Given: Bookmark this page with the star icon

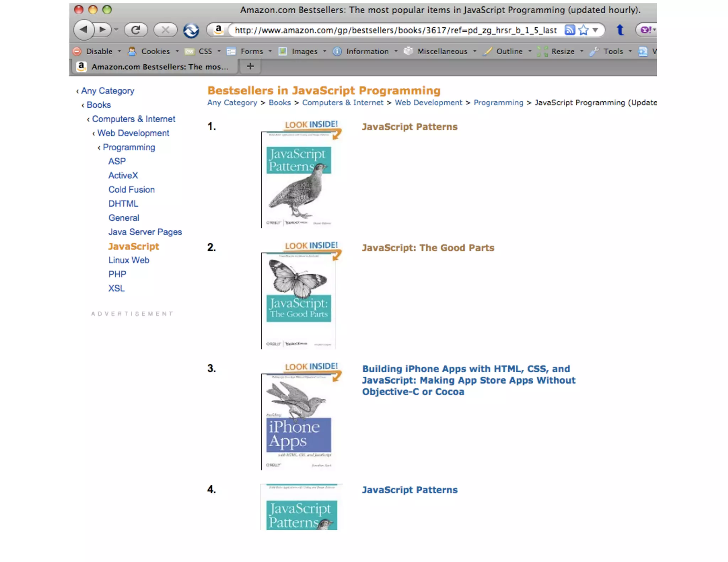Looking at the screenshot, I should pos(583,30).
